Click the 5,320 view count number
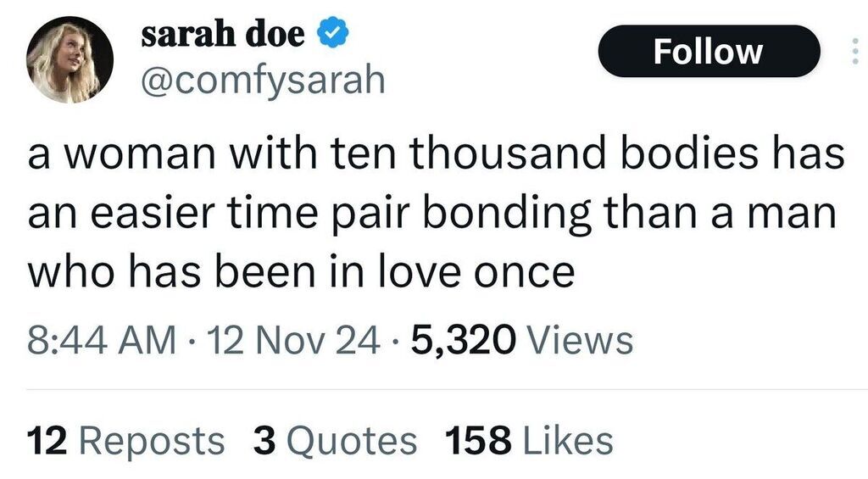Image resolution: width=868 pixels, height=479 pixels. coord(462,340)
